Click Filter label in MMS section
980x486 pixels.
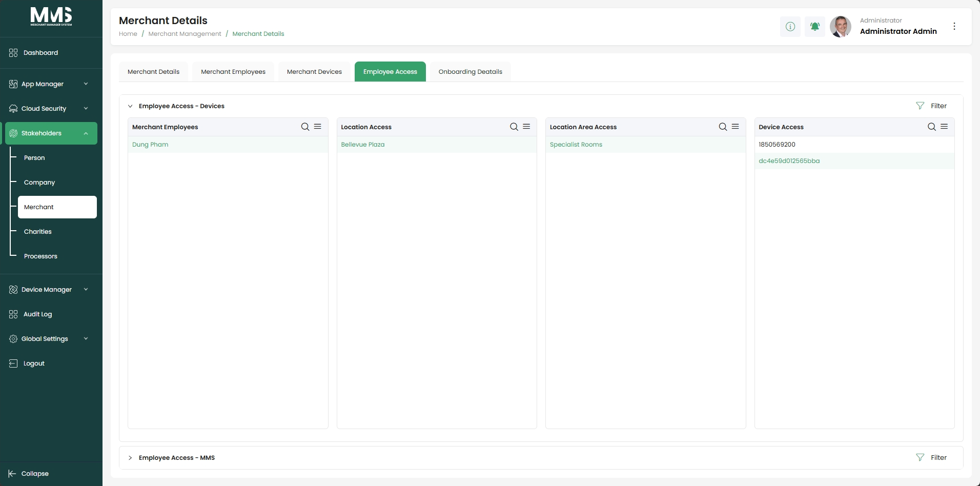(939, 458)
